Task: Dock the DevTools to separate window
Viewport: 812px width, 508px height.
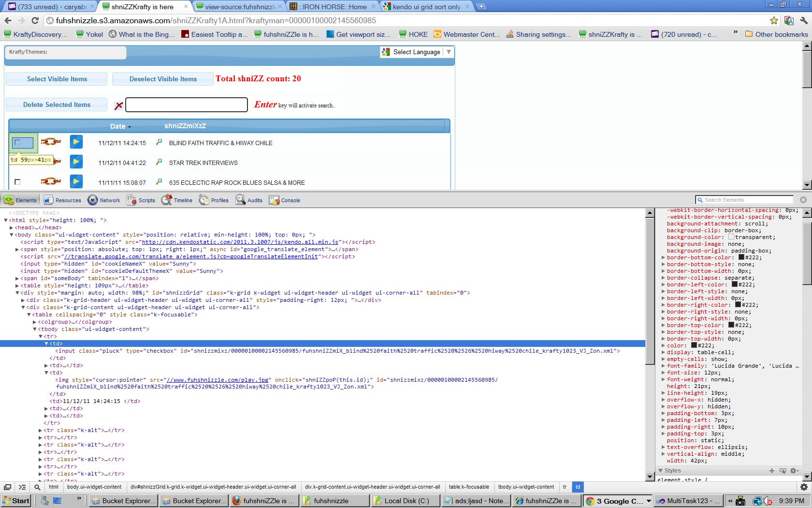Action: (x=7, y=487)
